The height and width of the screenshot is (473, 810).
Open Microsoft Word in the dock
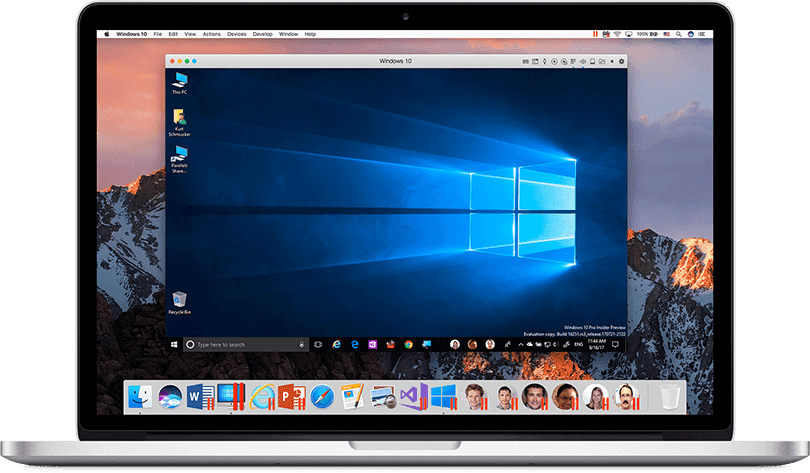(x=199, y=397)
